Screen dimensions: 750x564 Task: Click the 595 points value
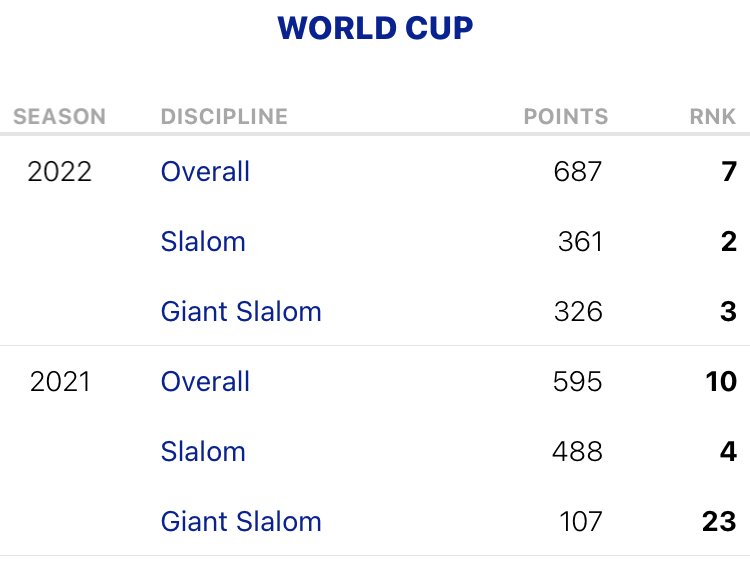[x=577, y=381]
